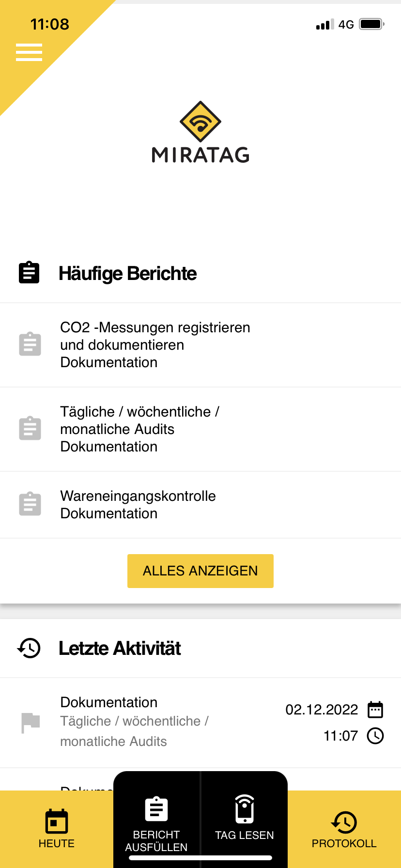Open the CO2 -Messungen registrieren report
The height and width of the screenshot is (868, 401).
tap(200, 345)
